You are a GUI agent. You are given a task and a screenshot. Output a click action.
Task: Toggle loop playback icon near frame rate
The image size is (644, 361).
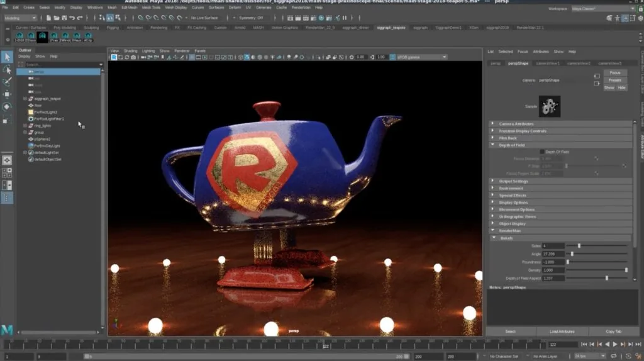click(x=614, y=356)
